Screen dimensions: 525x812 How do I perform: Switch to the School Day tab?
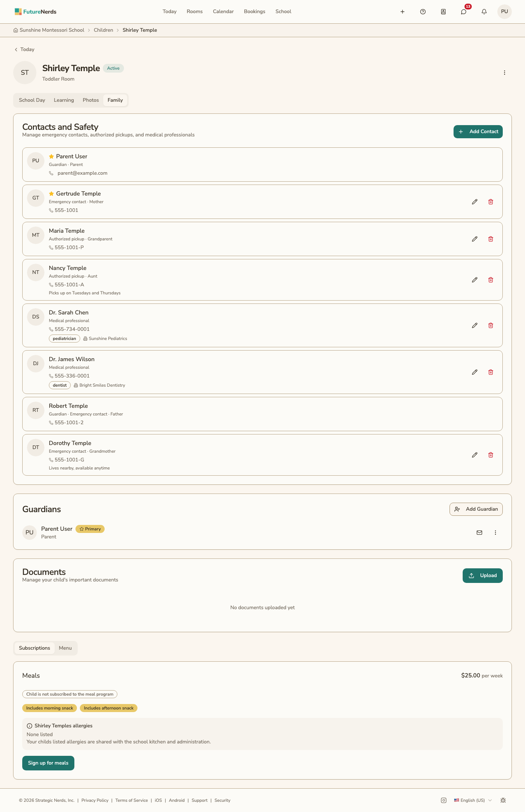click(32, 100)
